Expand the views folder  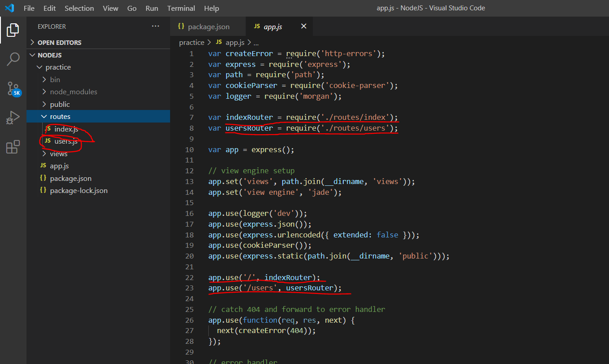click(x=98, y=153)
